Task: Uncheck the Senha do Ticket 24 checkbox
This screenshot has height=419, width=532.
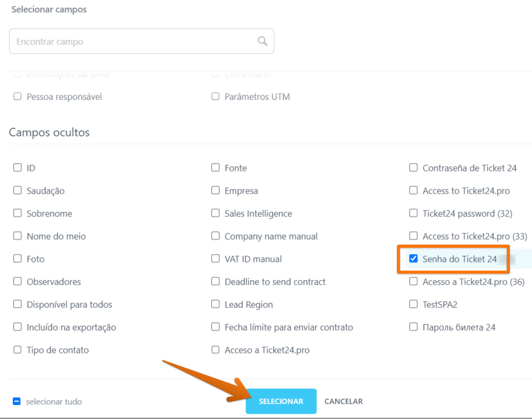Action: pyautogui.click(x=413, y=259)
